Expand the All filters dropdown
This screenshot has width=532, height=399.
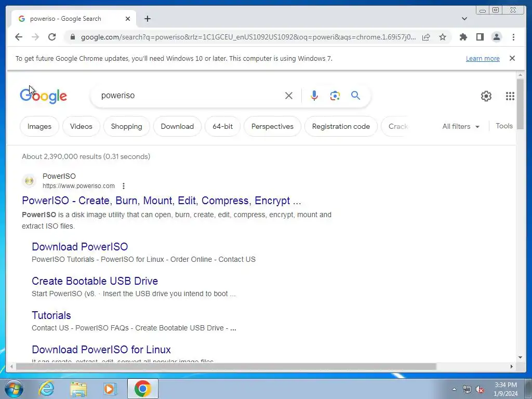461,126
